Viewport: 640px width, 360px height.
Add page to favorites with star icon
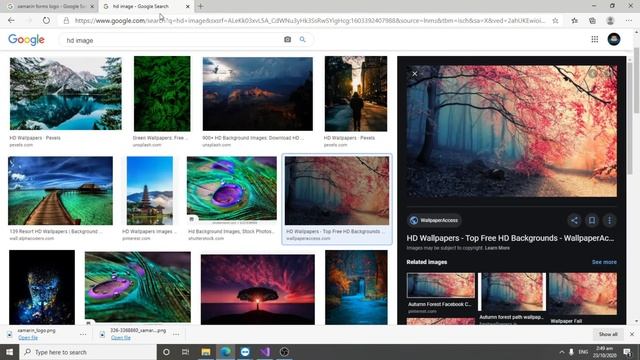pyautogui.click(x=555, y=20)
